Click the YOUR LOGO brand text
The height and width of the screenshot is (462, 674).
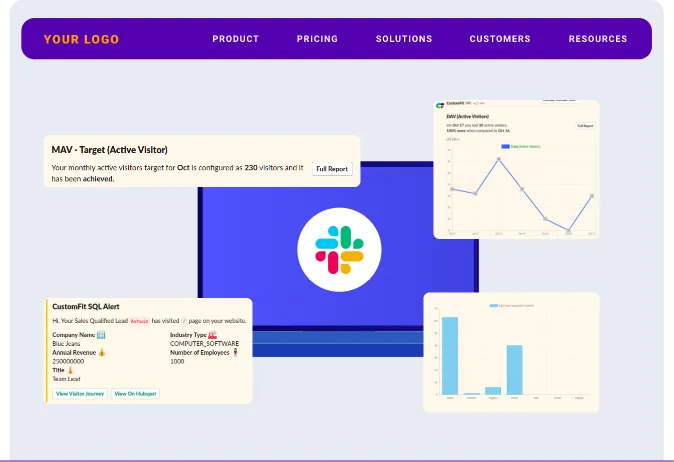click(81, 39)
